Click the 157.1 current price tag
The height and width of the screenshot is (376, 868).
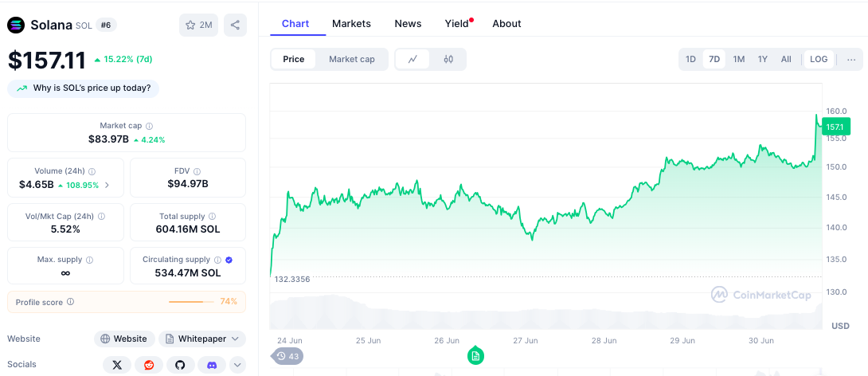[835, 127]
